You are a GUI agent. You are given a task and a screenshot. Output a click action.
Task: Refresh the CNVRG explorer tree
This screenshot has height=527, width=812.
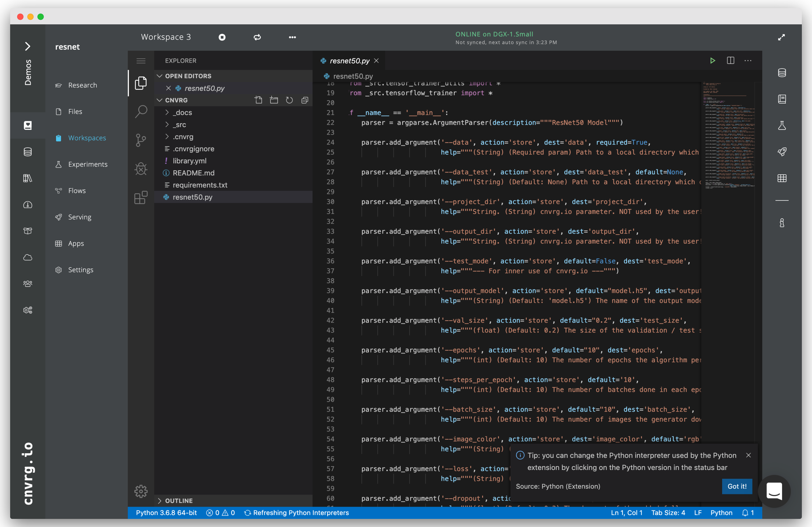(289, 100)
